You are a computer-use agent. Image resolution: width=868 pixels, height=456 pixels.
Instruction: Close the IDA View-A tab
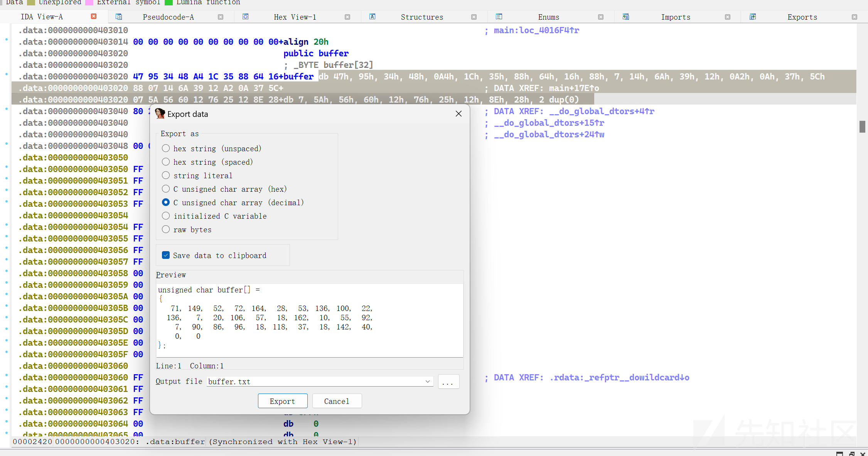click(94, 16)
